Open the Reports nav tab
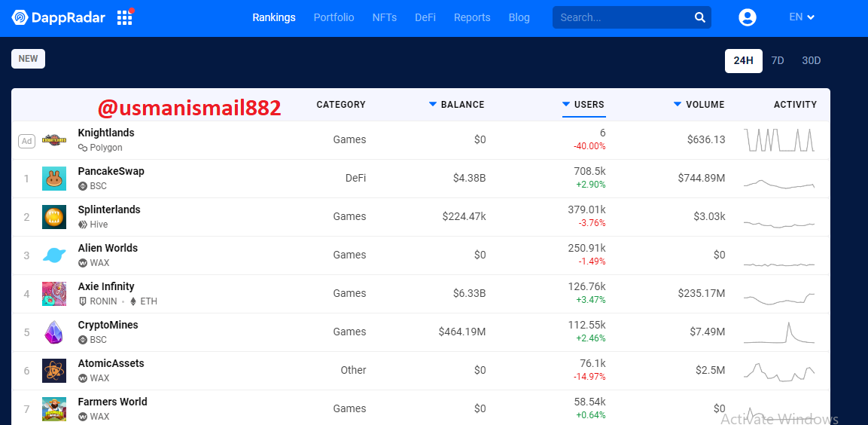This screenshot has width=868, height=425. pos(472,18)
